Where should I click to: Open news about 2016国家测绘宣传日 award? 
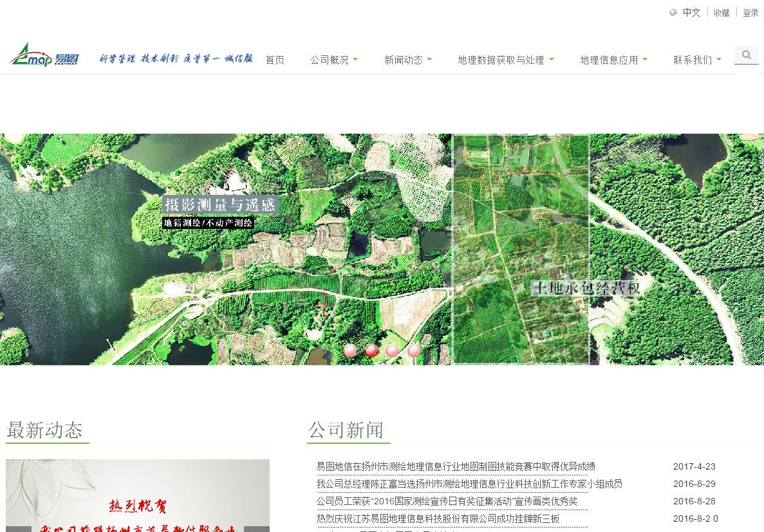point(447,501)
